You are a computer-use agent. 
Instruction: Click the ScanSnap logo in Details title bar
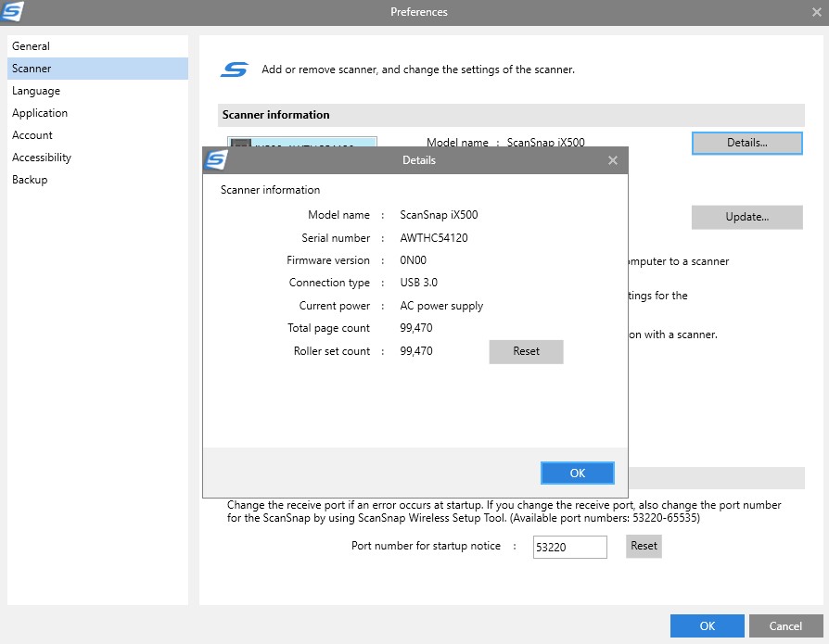[x=216, y=159]
